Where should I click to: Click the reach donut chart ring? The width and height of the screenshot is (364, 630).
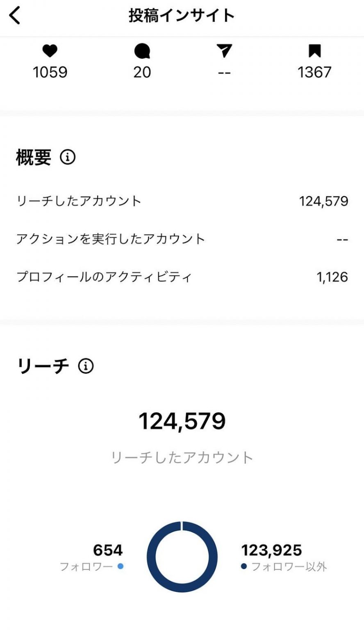[x=182, y=557]
